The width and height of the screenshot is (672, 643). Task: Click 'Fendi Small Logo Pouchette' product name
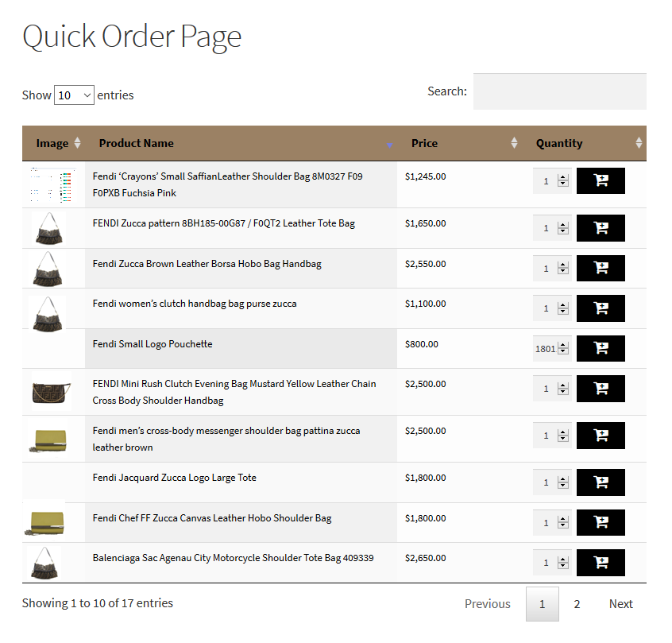[153, 344]
